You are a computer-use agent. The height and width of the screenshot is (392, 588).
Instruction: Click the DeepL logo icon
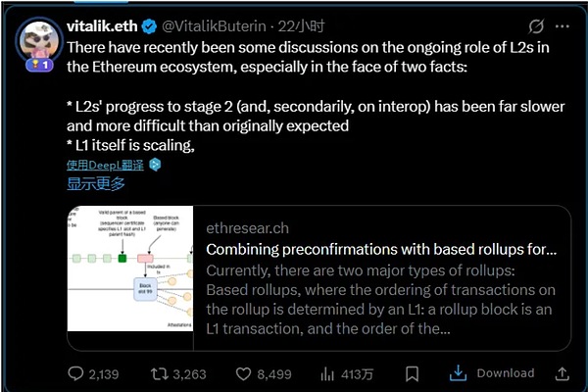coord(154,164)
